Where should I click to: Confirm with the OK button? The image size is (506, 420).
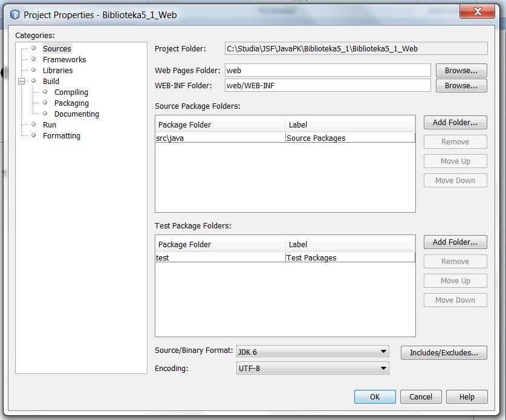(375, 397)
